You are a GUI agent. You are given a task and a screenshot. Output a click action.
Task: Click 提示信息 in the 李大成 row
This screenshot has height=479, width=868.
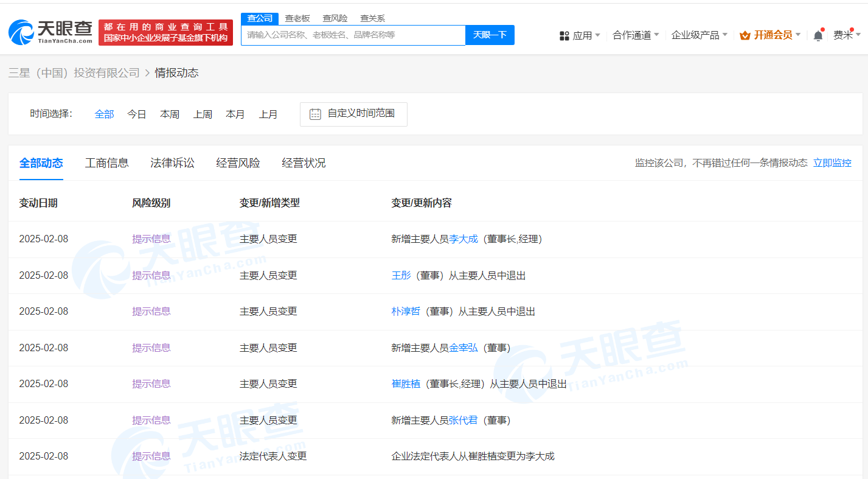(151, 239)
